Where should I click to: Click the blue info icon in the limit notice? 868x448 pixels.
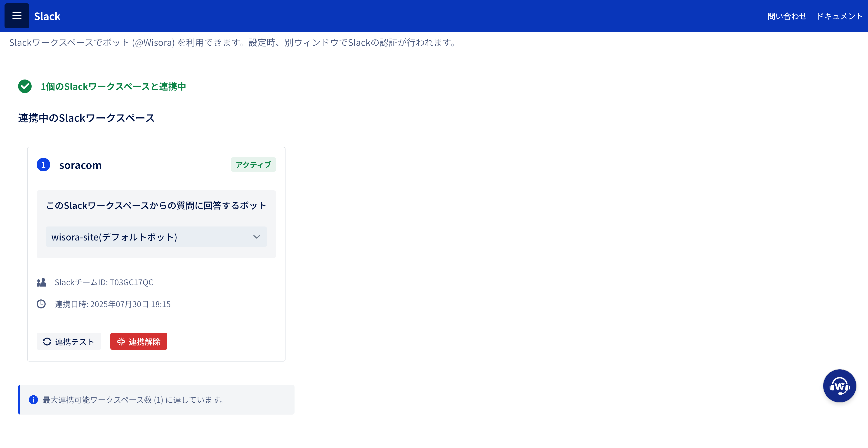click(x=33, y=399)
